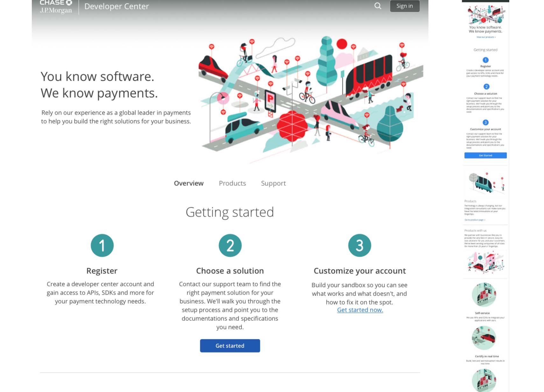Click blue step 1 circle in mobile preview
This screenshot has height=392, width=544.
[x=485, y=60]
